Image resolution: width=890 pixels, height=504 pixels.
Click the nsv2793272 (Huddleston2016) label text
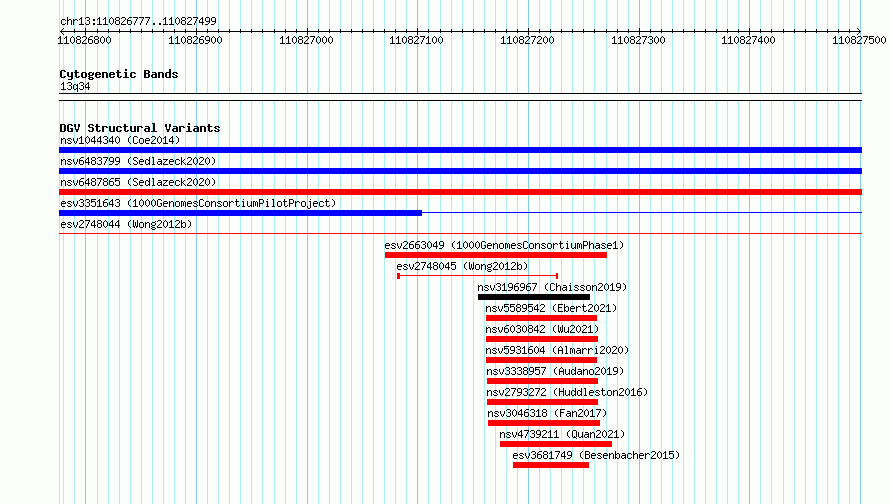(x=567, y=392)
